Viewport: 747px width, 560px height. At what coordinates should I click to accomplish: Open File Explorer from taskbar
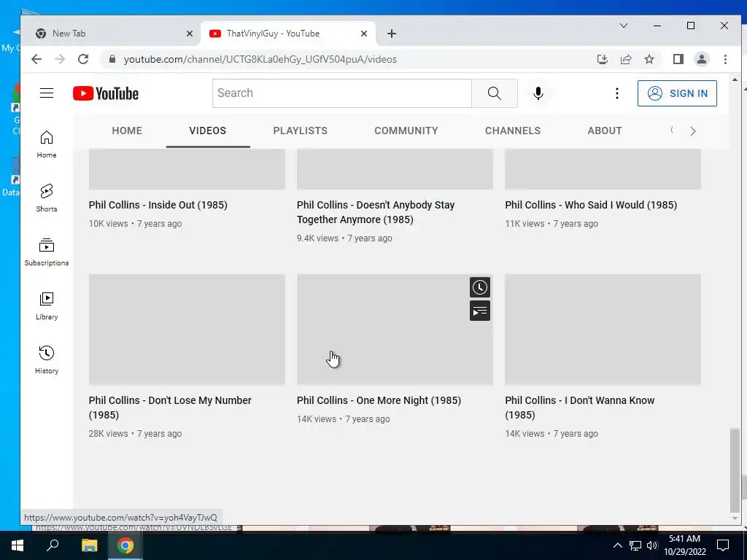89,545
